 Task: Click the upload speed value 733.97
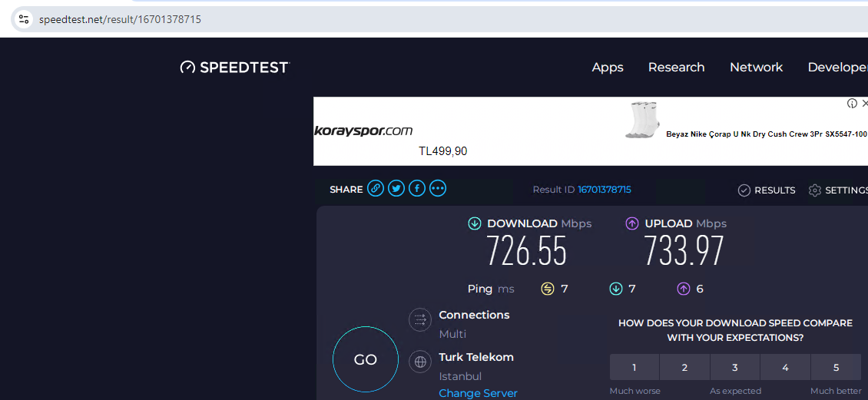point(684,250)
